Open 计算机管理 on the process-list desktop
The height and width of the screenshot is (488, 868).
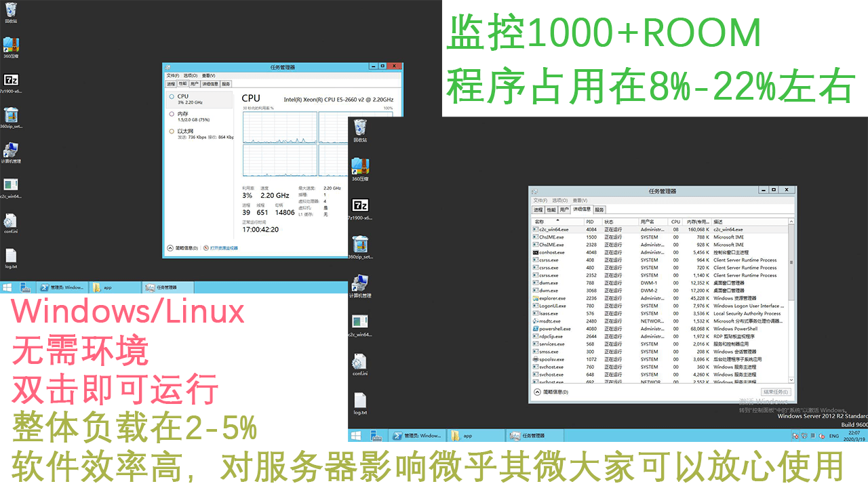click(360, 286)
